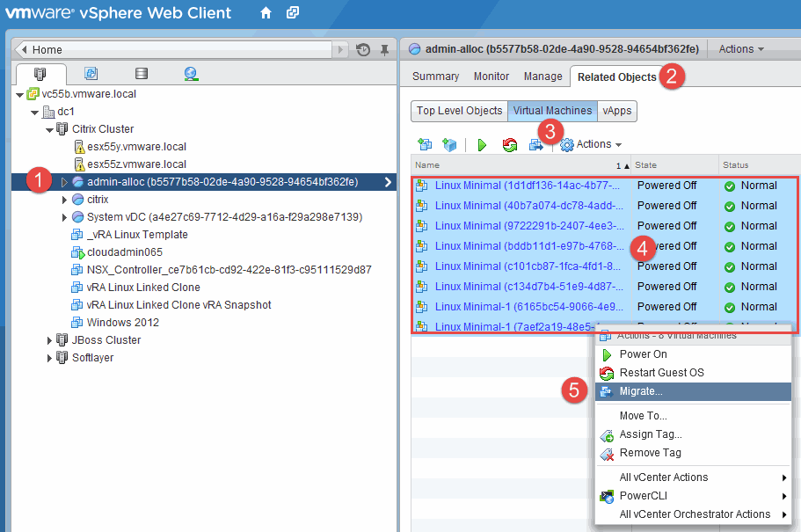Show Top Level Objects list
Screen dimensions: 801x532
(459, 111)
